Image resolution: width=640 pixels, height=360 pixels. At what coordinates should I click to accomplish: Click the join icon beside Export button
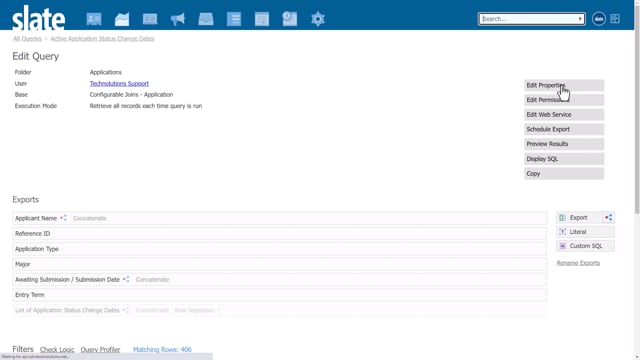click(609, 218)
